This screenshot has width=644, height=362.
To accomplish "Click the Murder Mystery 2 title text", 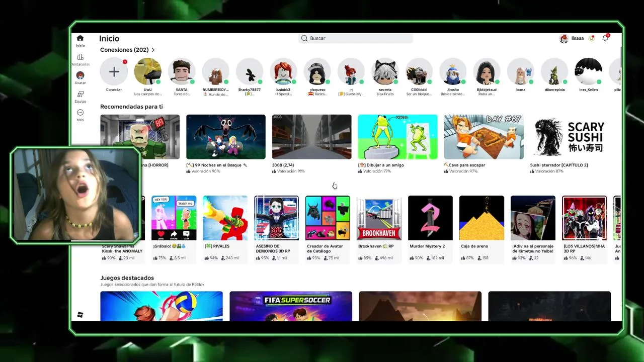I will tap(427, 246).
